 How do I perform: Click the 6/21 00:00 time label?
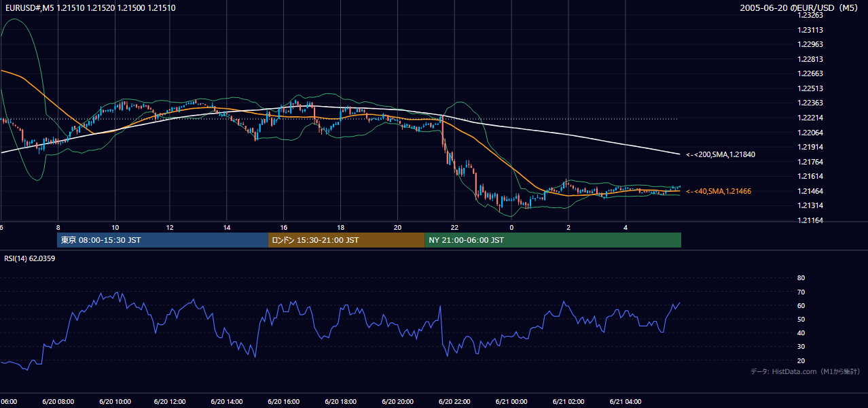pyautogui.click(x=511, y=402)
